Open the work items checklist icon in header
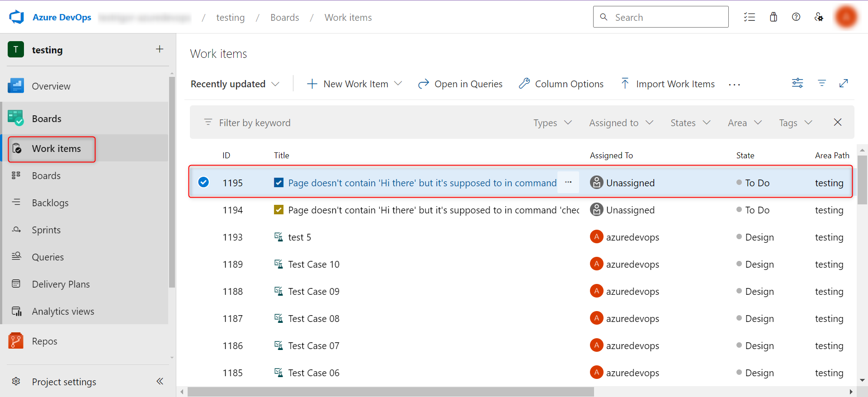This screenshot has height=397, width=868. pyautogui.click(x=750, y=17)
